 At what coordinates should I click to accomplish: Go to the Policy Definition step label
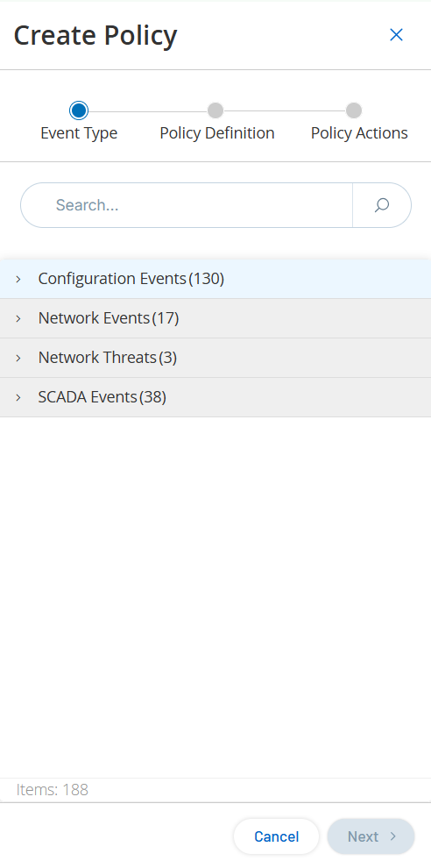click(217, 133)
